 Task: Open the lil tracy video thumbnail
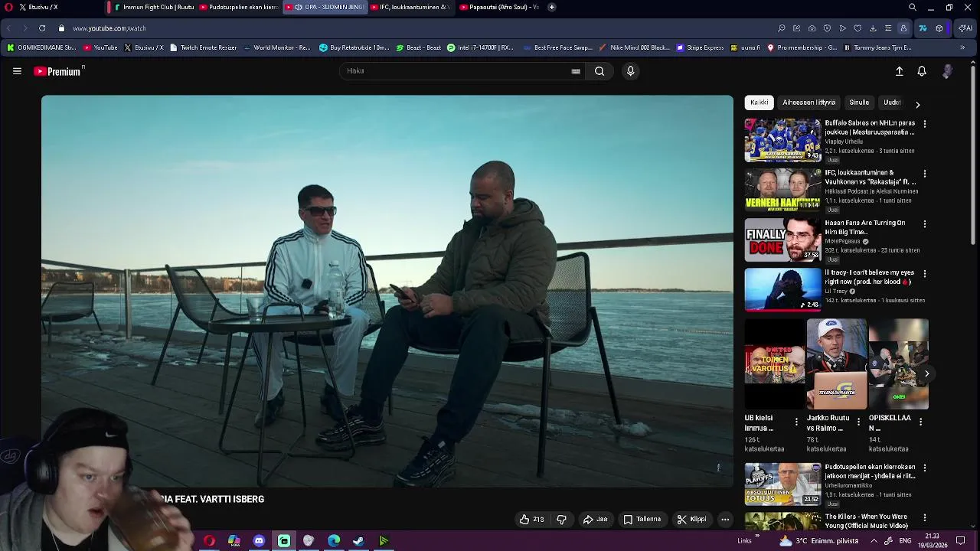[782, 289]
